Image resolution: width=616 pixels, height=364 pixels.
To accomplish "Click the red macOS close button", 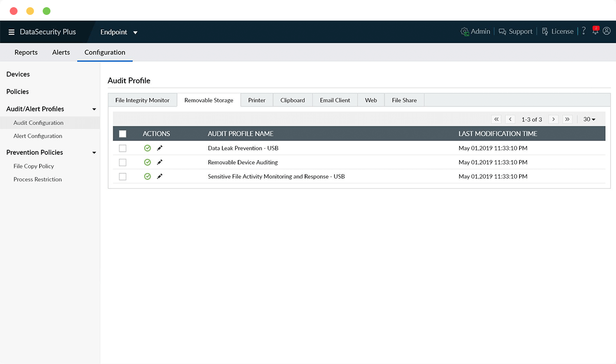I will click(x=14, y=11).
